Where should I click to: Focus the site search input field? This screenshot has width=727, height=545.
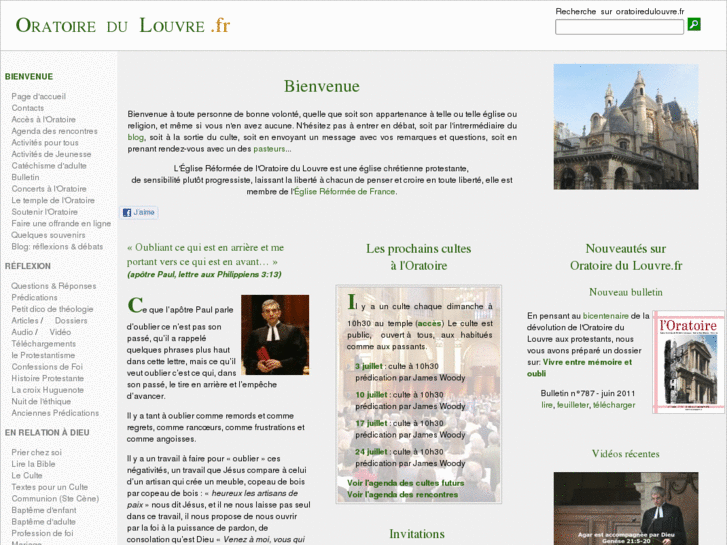click(619, 26)
